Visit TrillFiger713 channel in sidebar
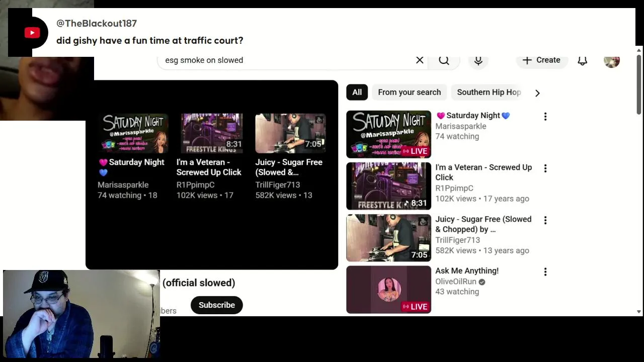This screenshot has height=362, width=644. pyautogui.click(x=458, y=240)
